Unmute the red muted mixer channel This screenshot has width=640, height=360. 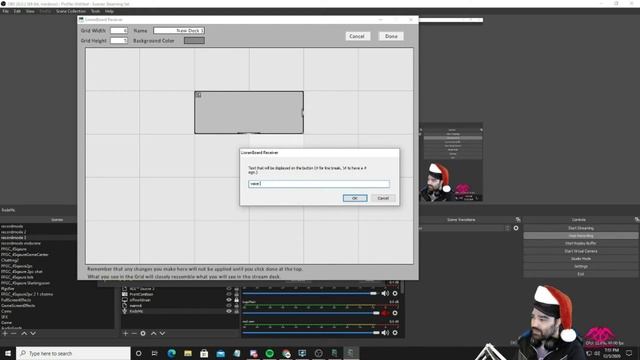[x=385, y=313]
